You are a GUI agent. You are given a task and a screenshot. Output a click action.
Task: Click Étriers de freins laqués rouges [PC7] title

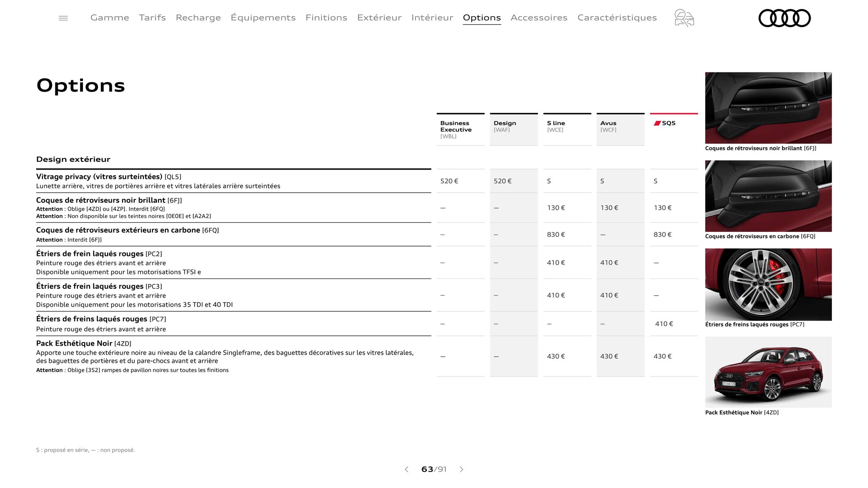click(x=101, y=319)
